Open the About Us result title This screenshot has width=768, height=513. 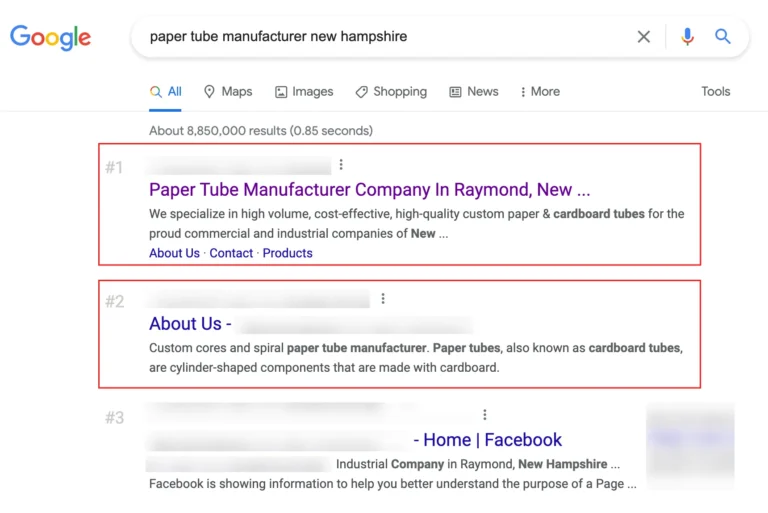point(190,324)
